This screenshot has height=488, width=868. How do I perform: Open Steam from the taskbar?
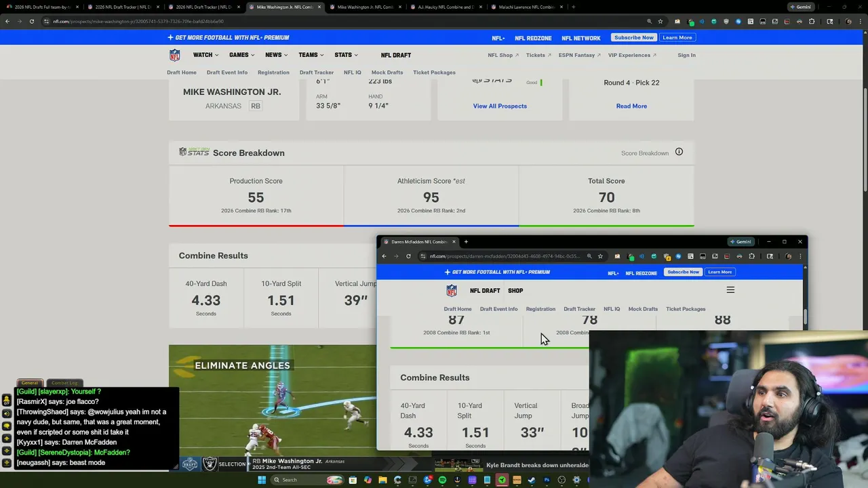point(532,480)
